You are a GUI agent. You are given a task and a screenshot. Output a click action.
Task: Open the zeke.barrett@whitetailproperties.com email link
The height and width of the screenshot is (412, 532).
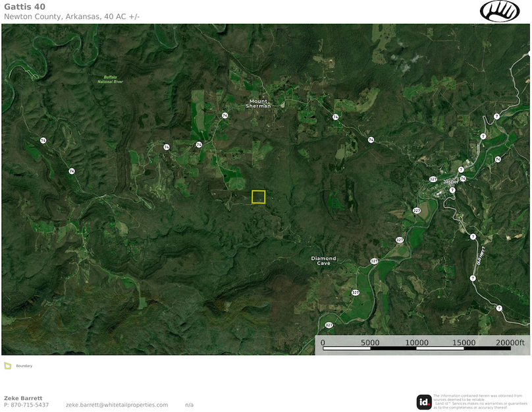point(117,405)
